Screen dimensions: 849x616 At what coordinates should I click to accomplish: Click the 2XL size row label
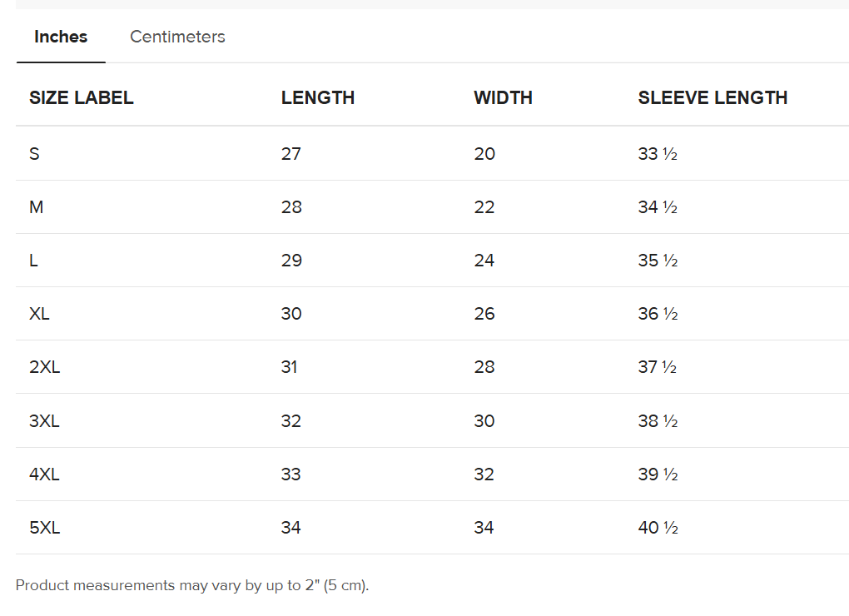[44, 367]
